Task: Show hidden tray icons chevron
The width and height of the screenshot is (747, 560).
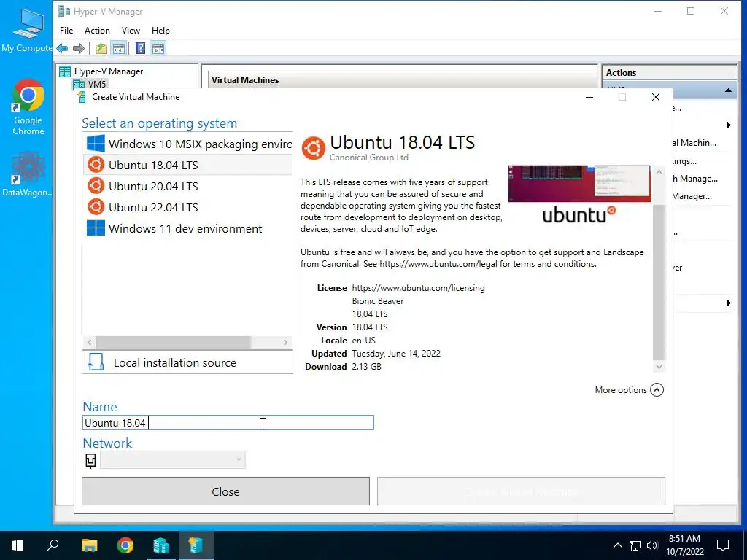Action: pyautogui.click(x=617, y=545)
